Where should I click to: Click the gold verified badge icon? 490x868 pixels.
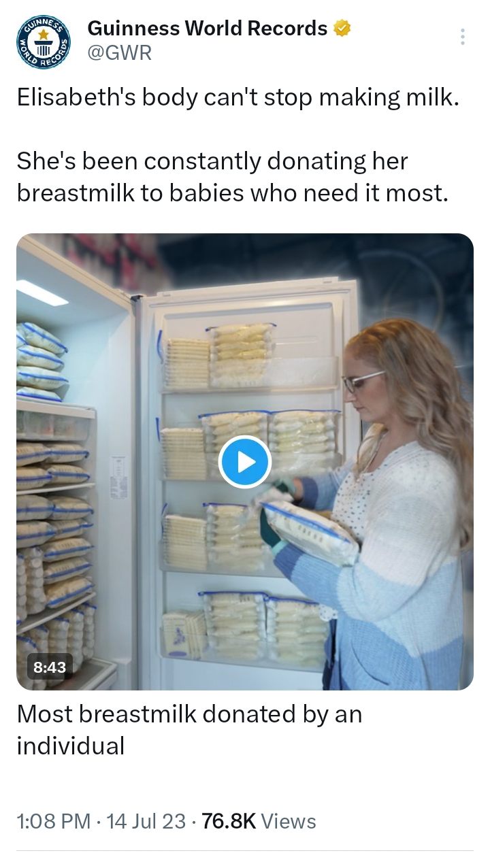point(342,29)
